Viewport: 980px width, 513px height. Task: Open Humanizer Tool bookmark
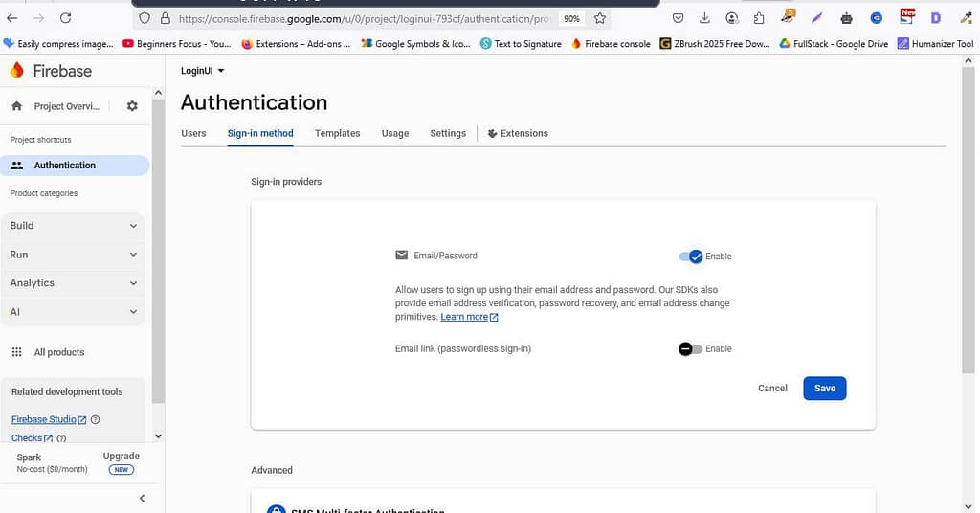936,44
